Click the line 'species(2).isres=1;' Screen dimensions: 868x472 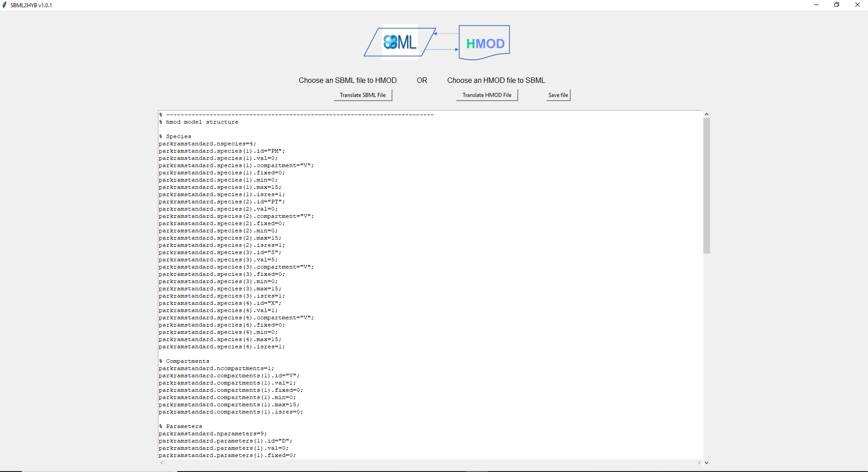coord(222,246)
